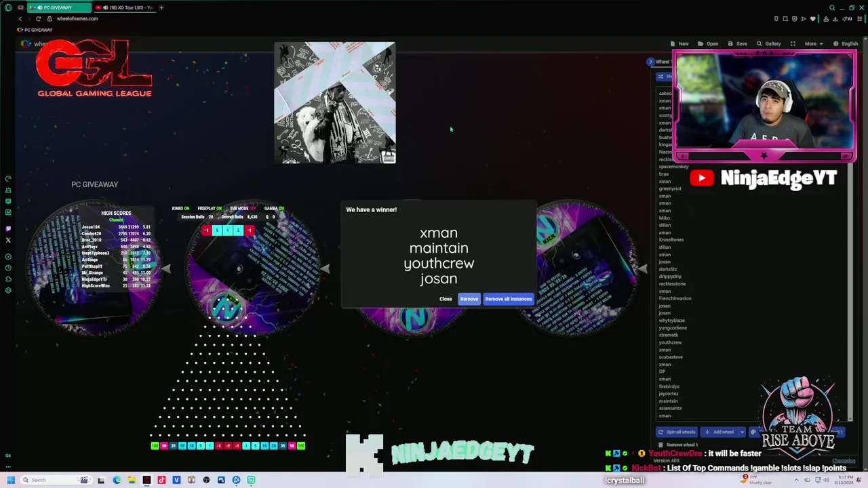Click the New wheel toolbar button
868x488 pixels.
click(x=679, y=43)
